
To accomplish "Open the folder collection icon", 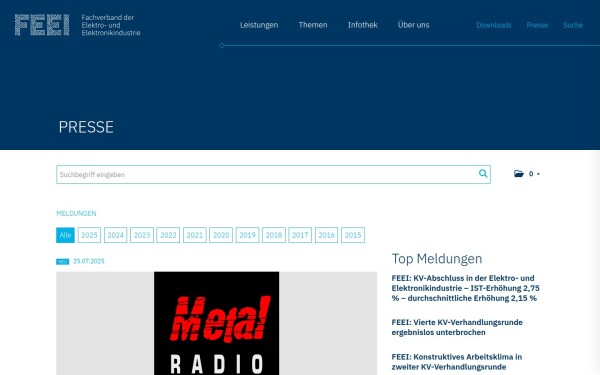I will click(518, 174).
